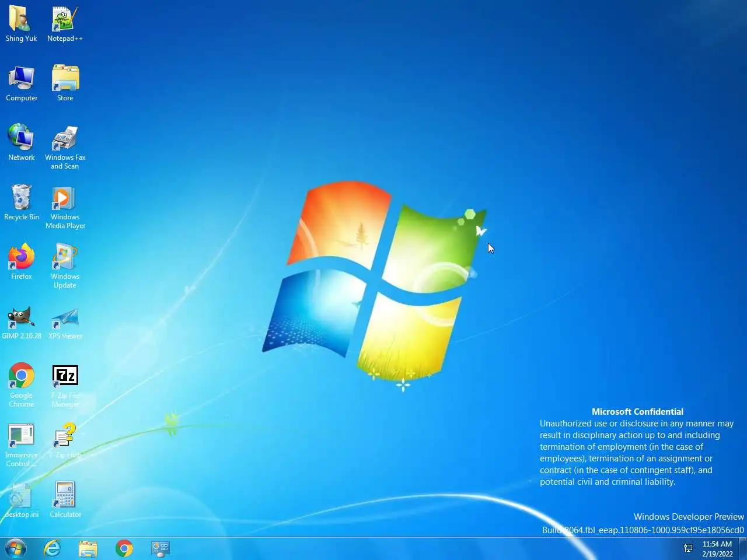
Task: Select Immersive Control Panel shortcut
Action: coord(22,445)
